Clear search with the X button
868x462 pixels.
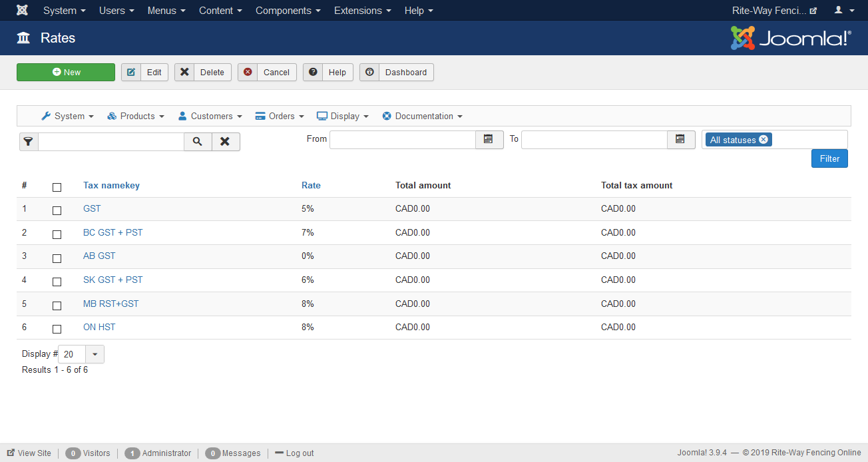pyautogui.click(x=226, y=142)
